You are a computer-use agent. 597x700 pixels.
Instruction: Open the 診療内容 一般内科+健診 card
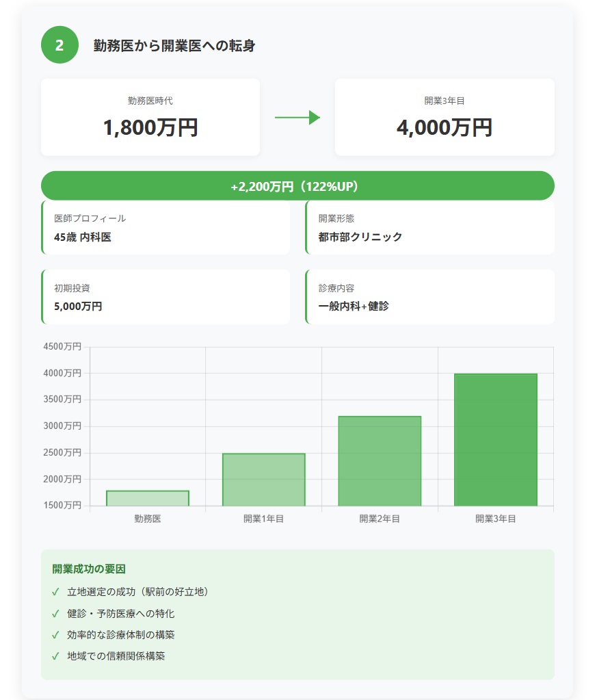(429, 297)
